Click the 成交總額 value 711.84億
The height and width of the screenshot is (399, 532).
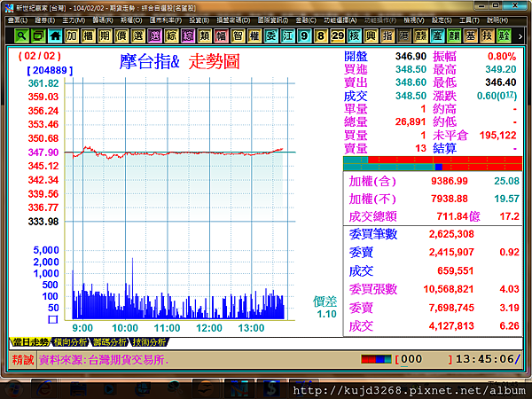[x=458, y=216]
